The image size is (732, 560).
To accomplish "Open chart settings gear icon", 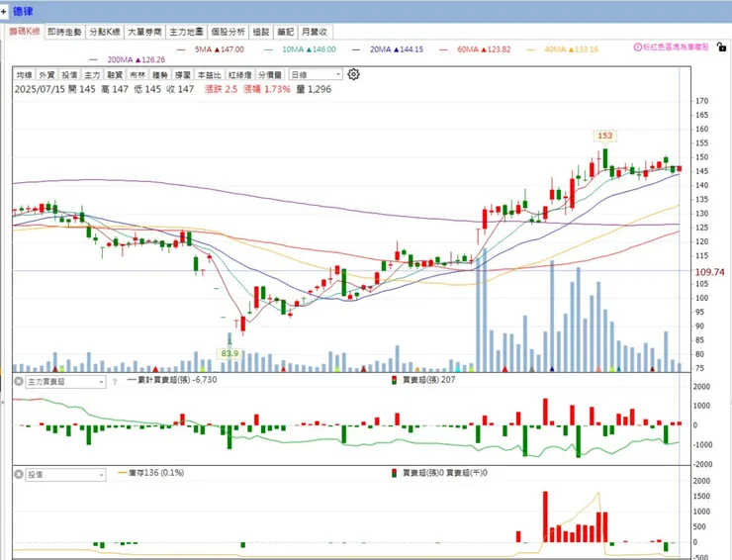I will (353, 74).
